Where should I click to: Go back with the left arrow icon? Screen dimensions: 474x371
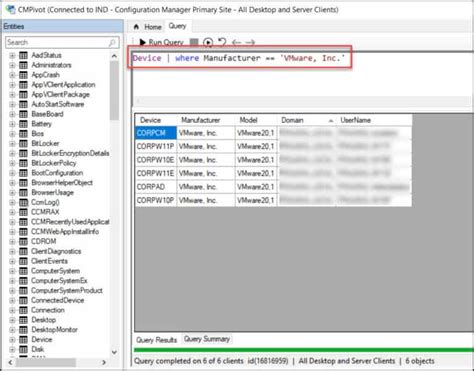[236, 42]
